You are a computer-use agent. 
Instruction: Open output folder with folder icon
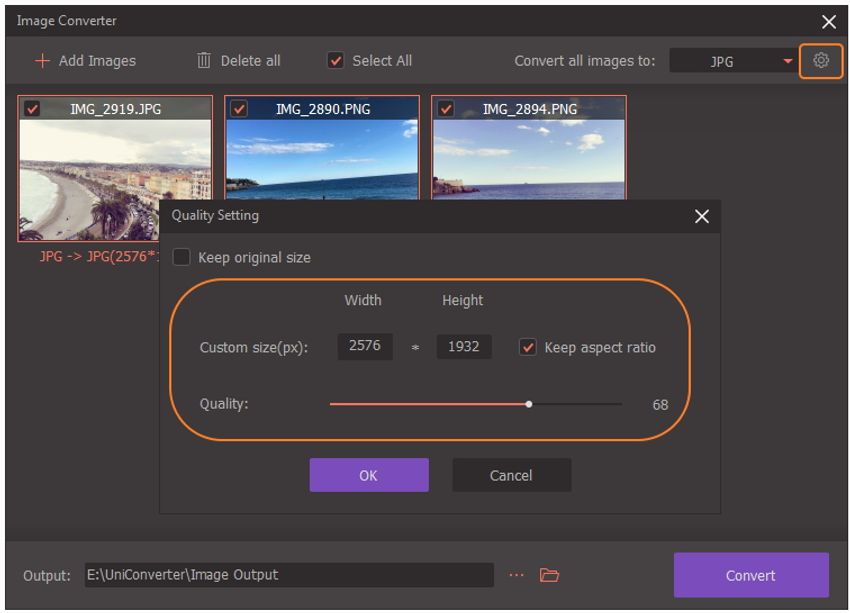pyautogui.click(x=549, y=575)
